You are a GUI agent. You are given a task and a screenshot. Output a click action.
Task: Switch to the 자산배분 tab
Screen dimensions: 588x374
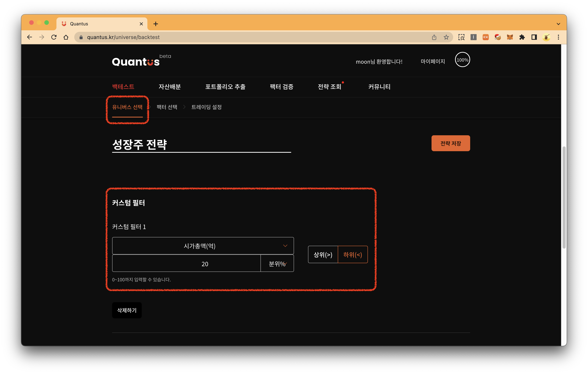click(x=170, y=87)
